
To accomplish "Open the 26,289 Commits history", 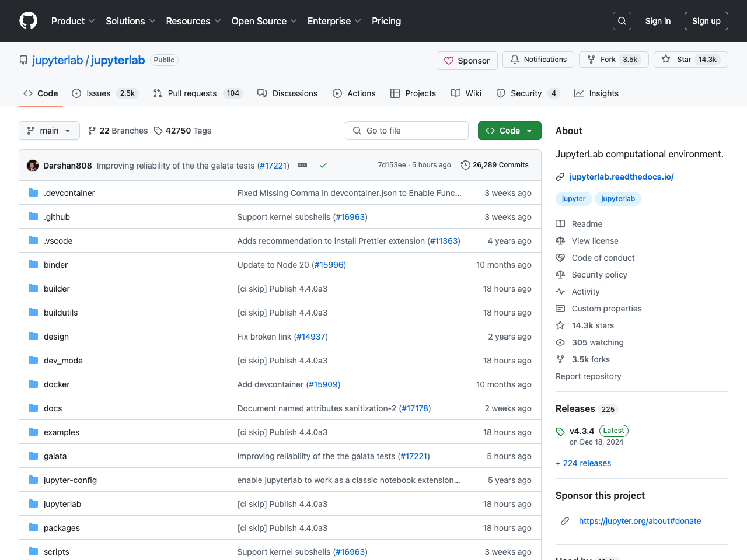I will (495, 165).
